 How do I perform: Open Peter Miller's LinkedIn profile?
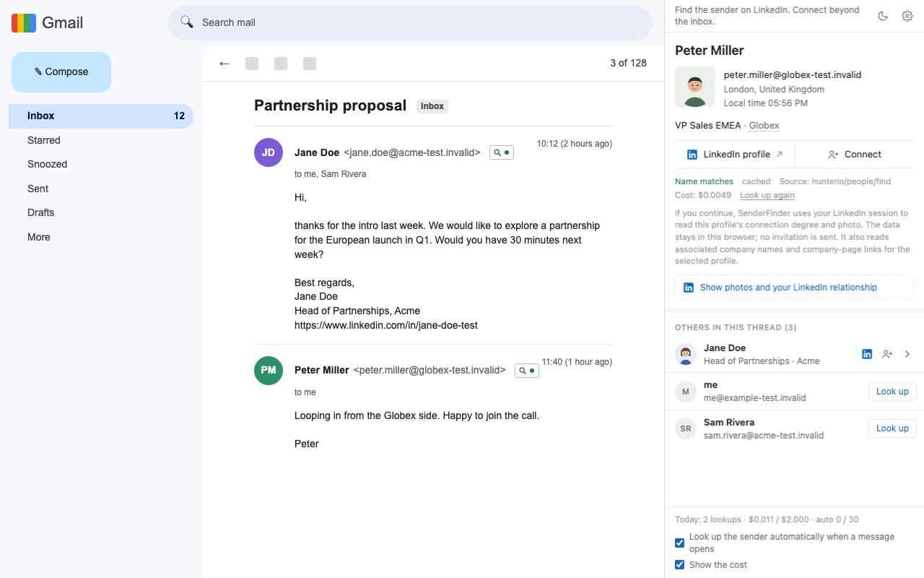pyautogui.click(x=734, y=155)
